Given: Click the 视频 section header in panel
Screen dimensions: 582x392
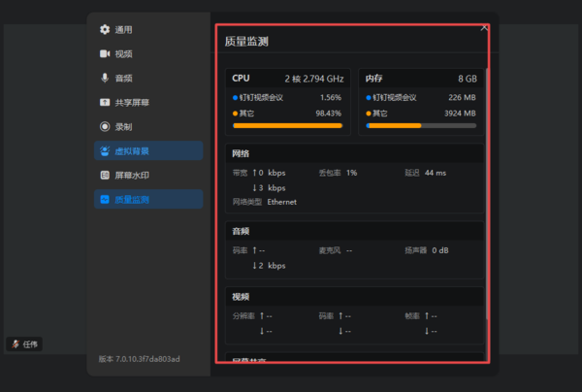Looking at the screenshot, I should (354, 297).
